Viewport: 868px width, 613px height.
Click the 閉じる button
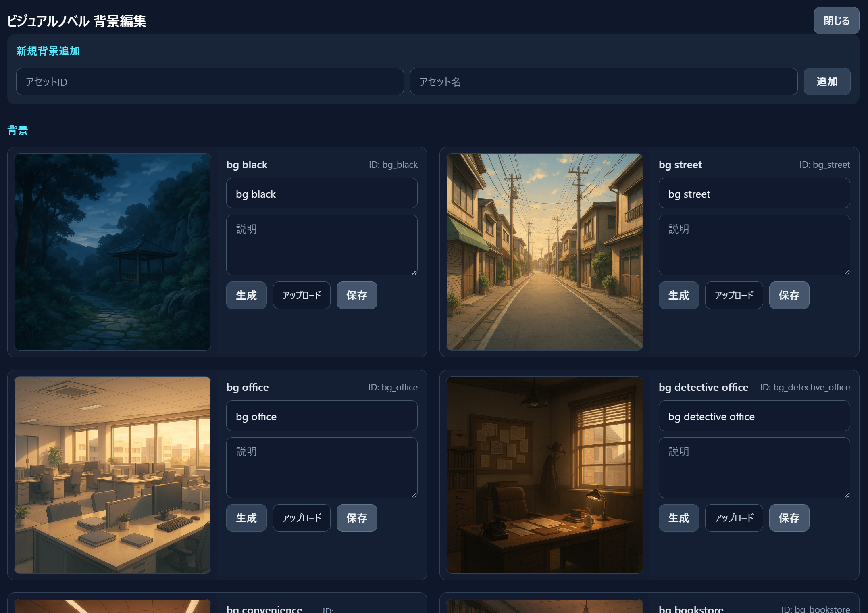[836, 21]
